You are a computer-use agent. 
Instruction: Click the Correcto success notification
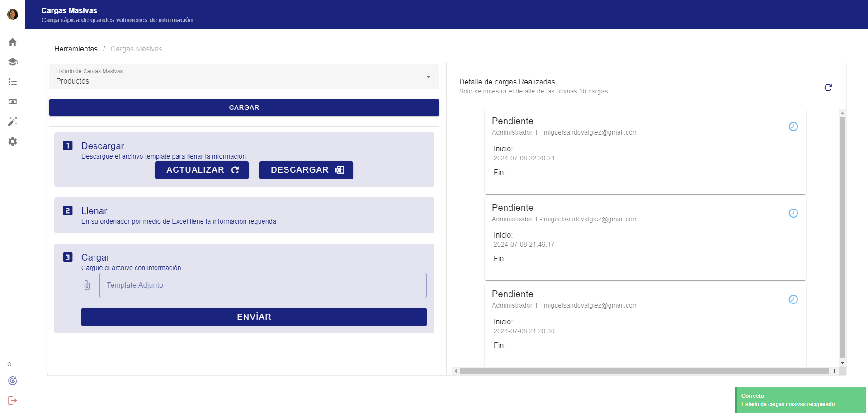tap(800, 400)
